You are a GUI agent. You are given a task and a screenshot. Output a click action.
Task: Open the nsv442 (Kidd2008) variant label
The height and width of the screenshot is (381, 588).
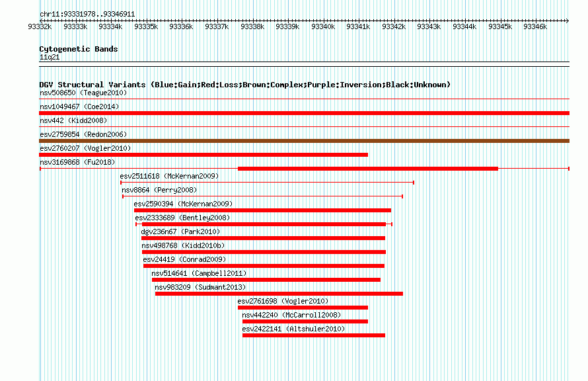pos(73,120)
